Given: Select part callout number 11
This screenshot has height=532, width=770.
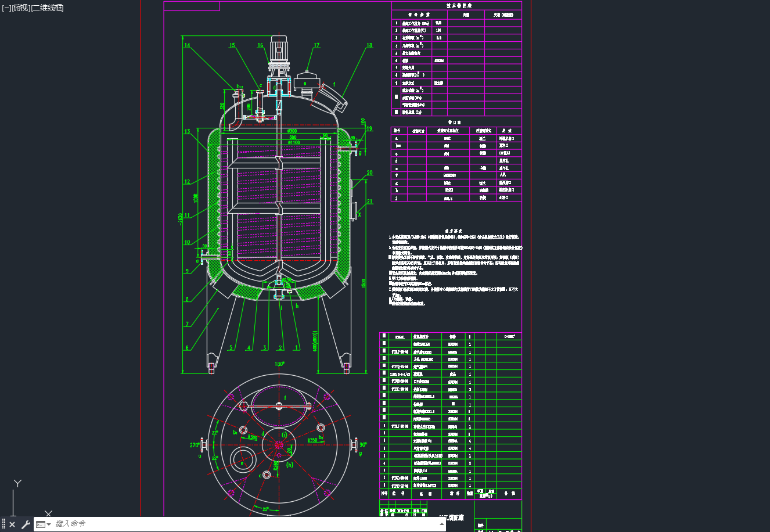Looking at the screenshot, I should tap(187, 215).
